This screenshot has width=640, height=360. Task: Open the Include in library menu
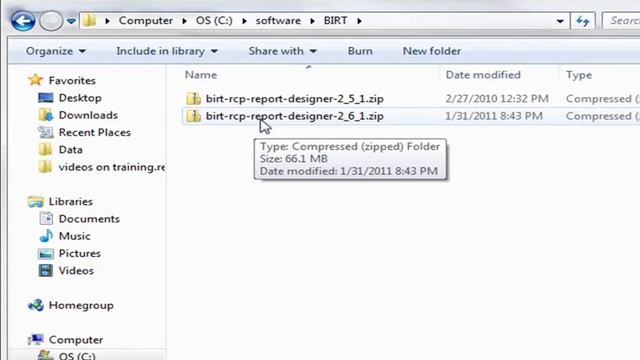coord(167,51)
